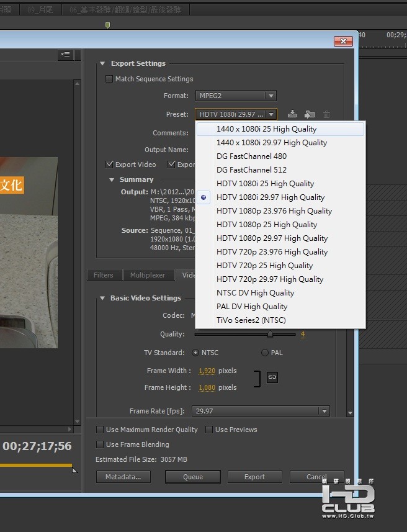Click the Import Preset folder icon

tap(309, 114)
